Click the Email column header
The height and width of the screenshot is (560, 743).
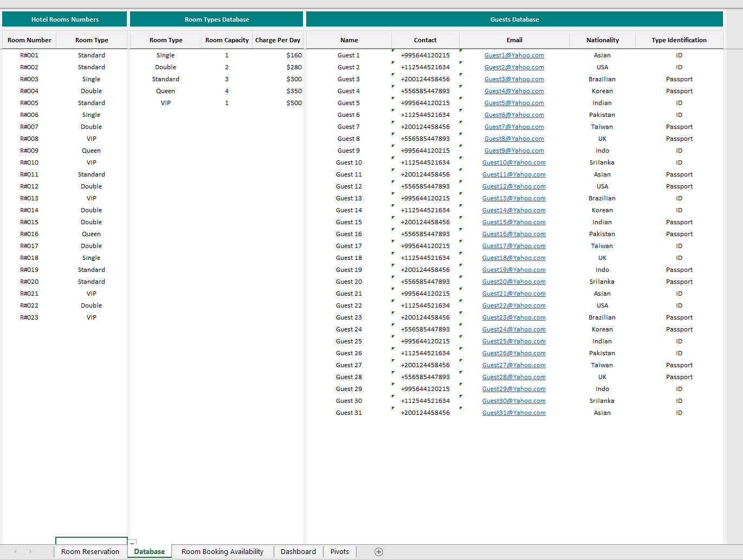click(x=514, y=40)
